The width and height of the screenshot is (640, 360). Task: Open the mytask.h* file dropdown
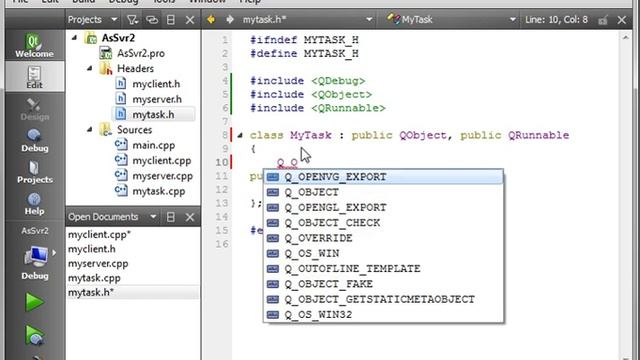click(307, 19)
